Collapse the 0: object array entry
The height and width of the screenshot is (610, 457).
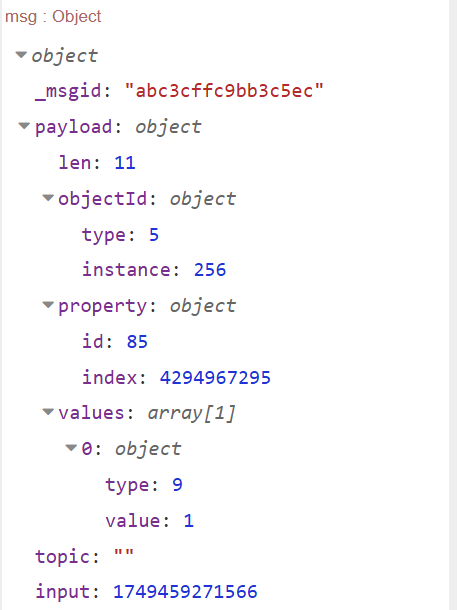(71, 448)
